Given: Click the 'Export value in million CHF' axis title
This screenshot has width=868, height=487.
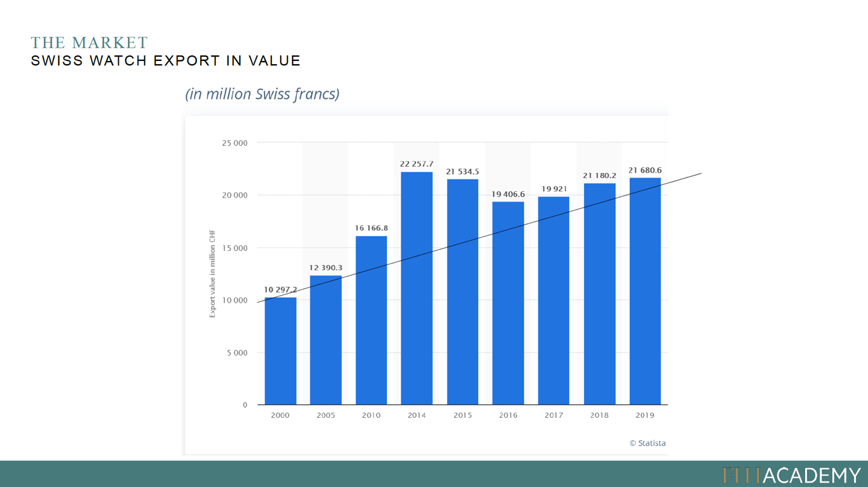Looking at the screenshot, I should (x=212, y=274).
